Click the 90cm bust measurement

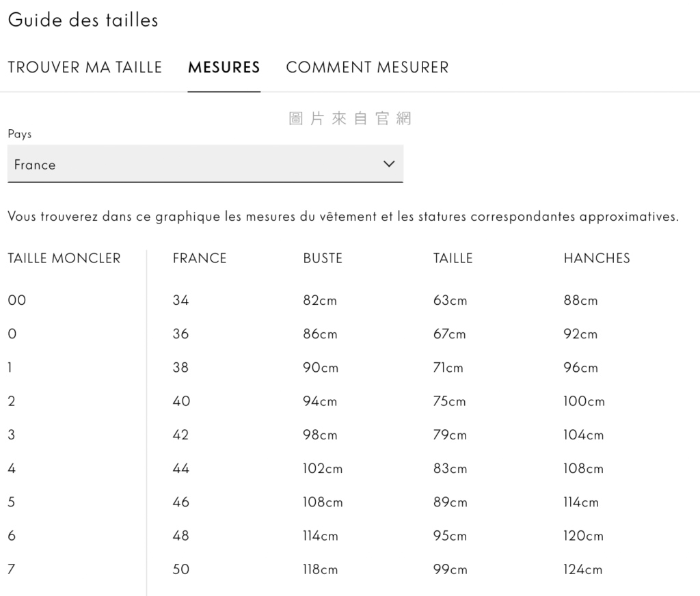click(321, 368)
